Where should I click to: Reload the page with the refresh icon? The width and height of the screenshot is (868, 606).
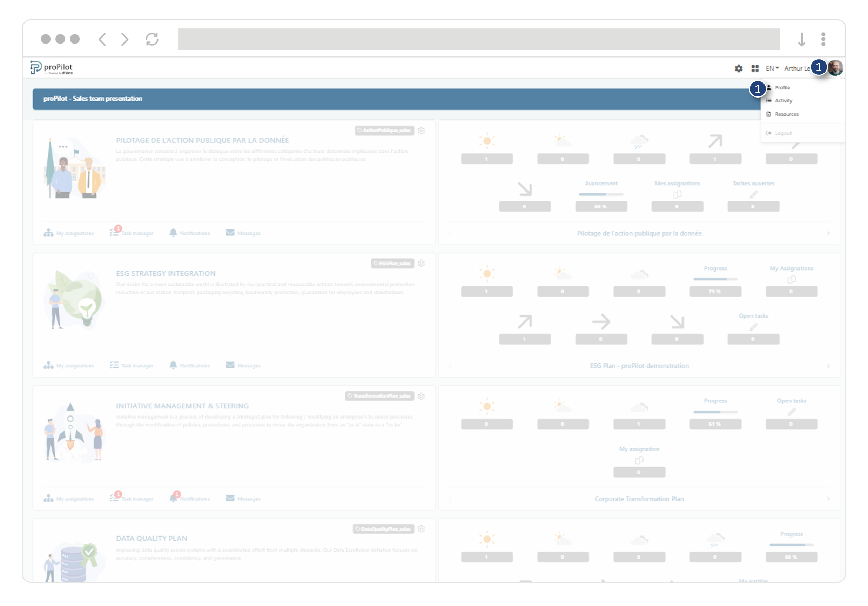pyautogui.click(x=152, y=39)
